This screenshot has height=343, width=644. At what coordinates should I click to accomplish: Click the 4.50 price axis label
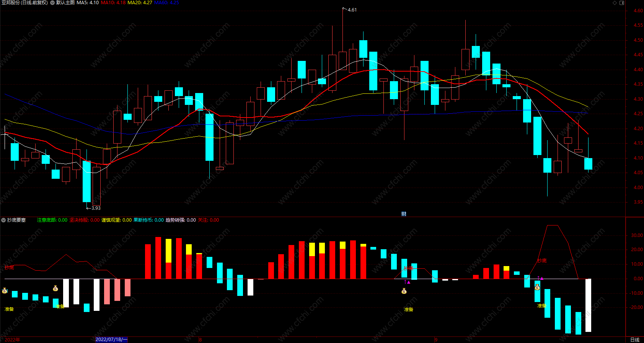click(x=638, y=40)
